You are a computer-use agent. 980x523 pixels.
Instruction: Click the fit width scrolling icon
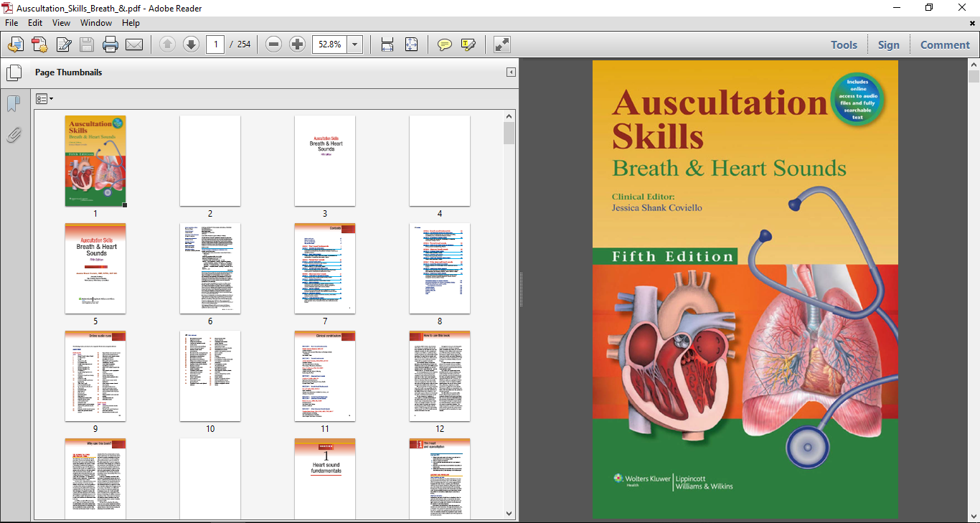(387, 44)
